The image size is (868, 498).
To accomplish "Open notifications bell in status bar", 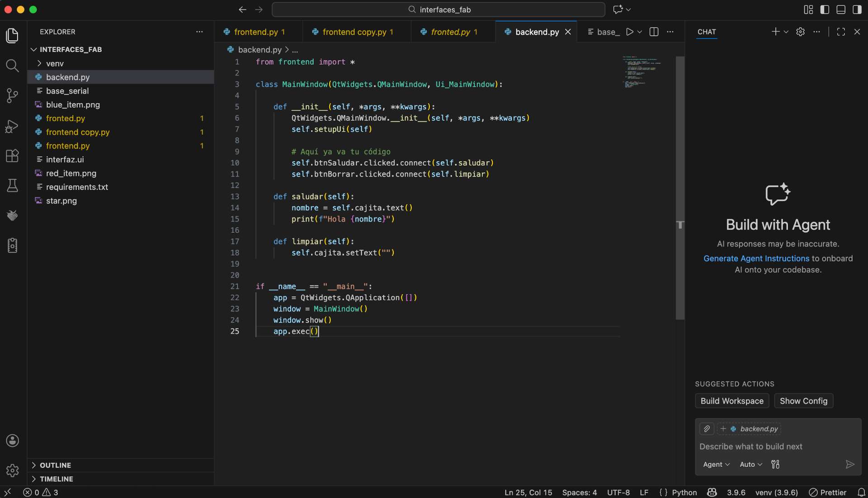I will click(861, 493).
